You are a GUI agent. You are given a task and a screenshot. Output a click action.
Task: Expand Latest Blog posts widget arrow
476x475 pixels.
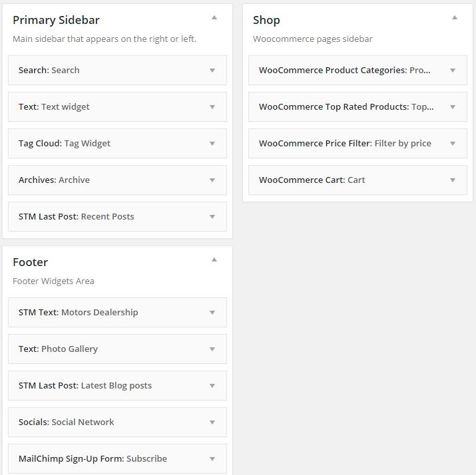212,386
